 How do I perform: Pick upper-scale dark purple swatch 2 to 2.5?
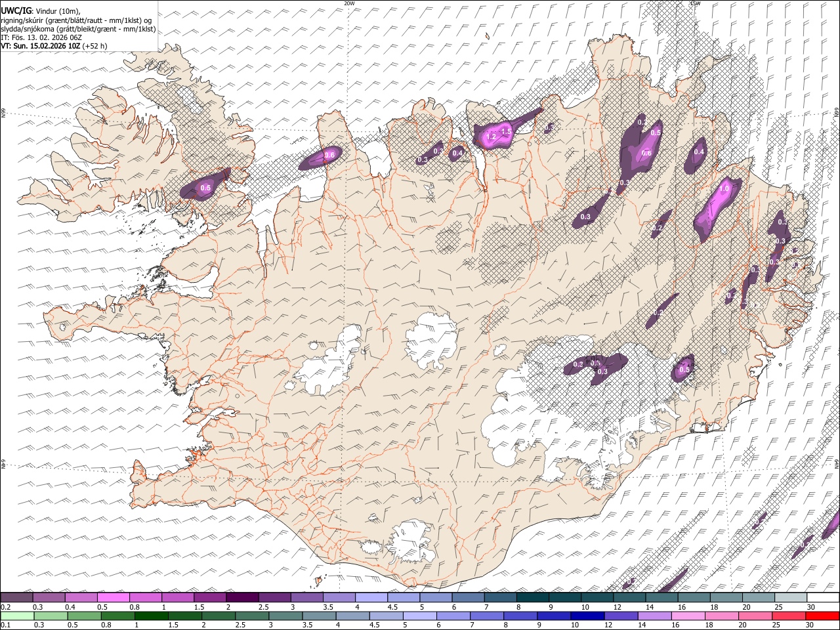click(242, 597)
